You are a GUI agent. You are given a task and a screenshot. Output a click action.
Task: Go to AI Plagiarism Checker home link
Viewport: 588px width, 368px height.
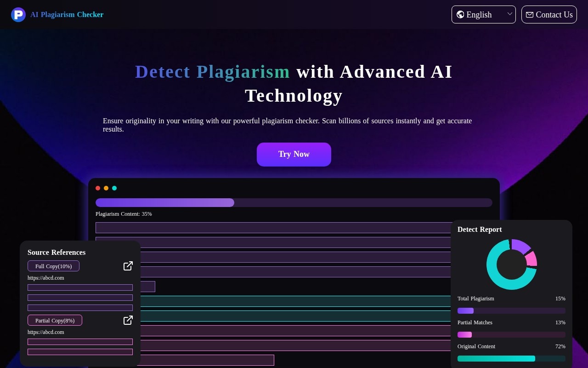57,15
